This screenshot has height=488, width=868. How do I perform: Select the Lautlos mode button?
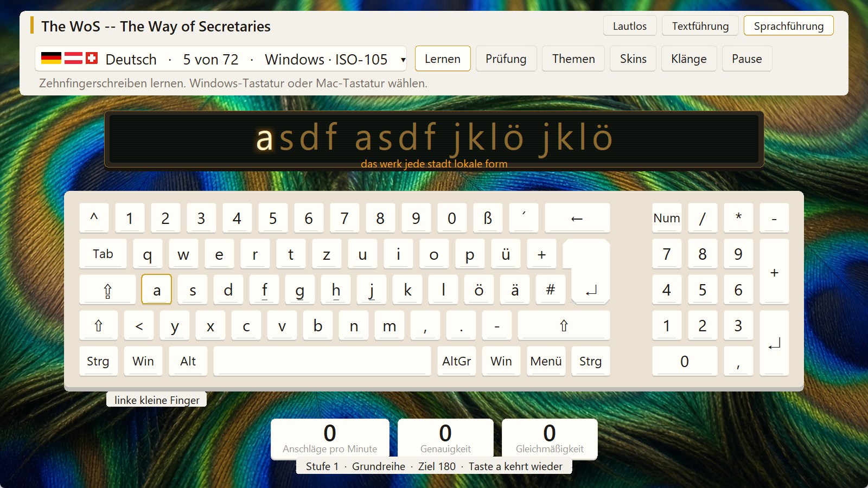[x=630, y=26]
